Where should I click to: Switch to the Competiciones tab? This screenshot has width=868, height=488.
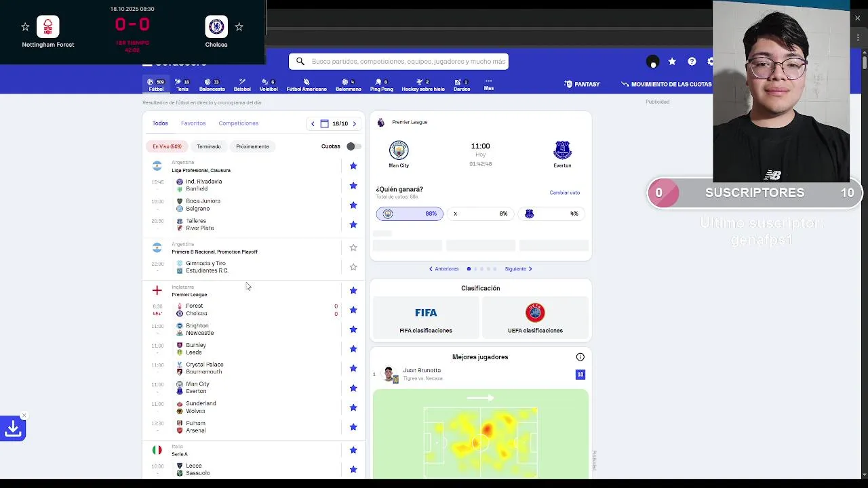pos(238,123)
